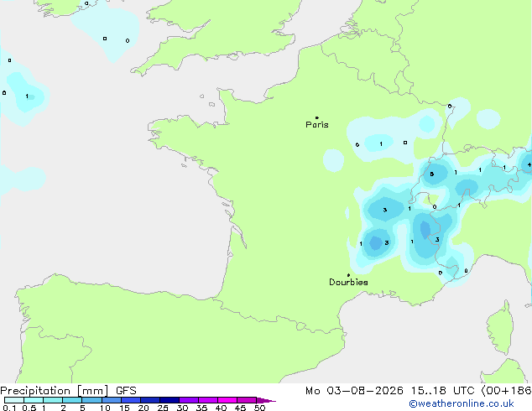Viewport: 532px width, 411px height.
Task: Pick the 10 to 15 mm legend swatch
Action: [111, 400]
